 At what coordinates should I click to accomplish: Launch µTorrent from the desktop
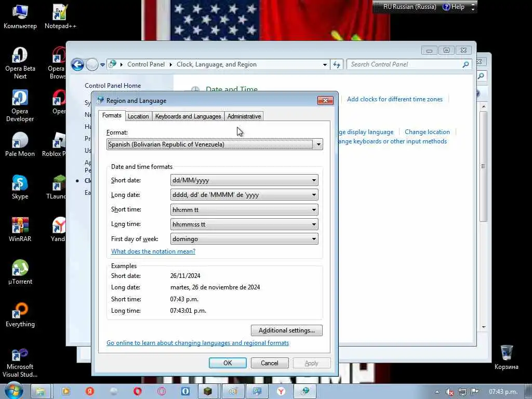pyautogui.click(x=20, y=272)
